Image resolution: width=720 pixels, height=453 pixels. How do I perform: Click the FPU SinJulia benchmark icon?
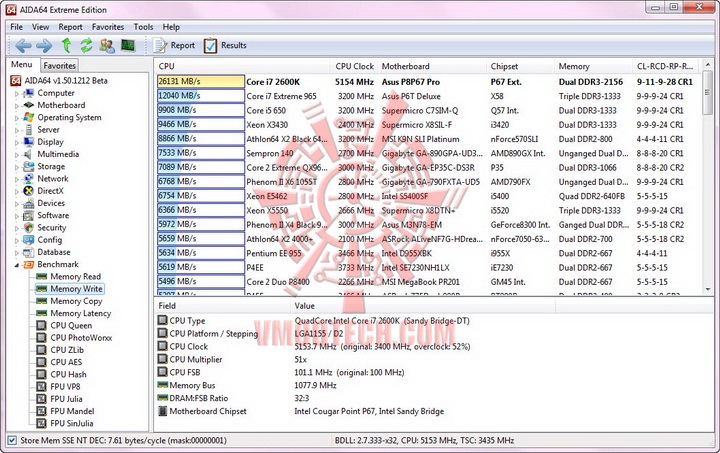click(41, 424)
